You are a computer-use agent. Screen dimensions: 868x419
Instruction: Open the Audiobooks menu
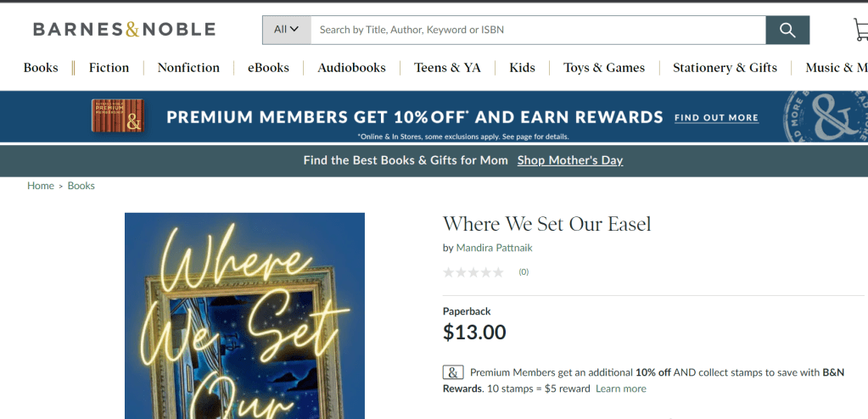(x=351, y=68)
